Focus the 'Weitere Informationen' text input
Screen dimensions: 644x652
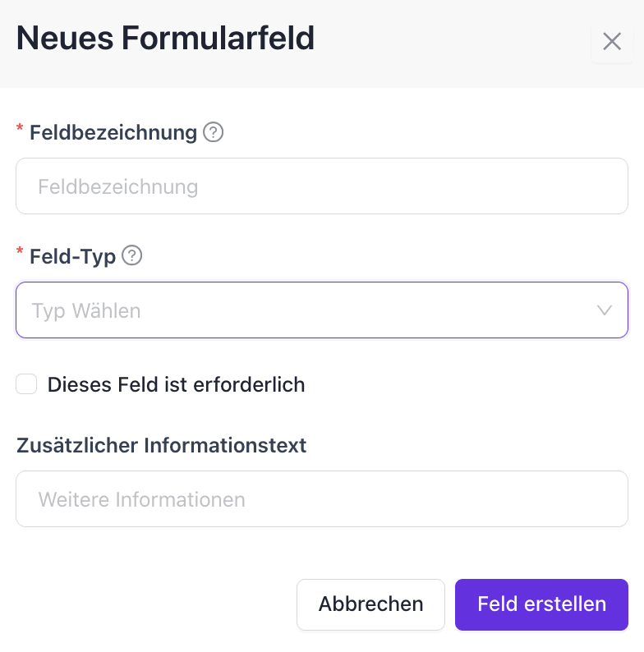tap(322, 498)
